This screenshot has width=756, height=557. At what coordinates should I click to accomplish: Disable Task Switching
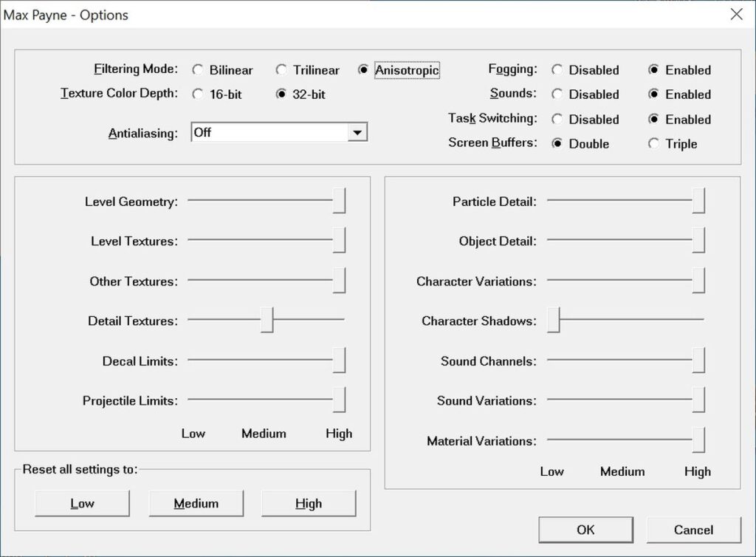tap(585, 119)
